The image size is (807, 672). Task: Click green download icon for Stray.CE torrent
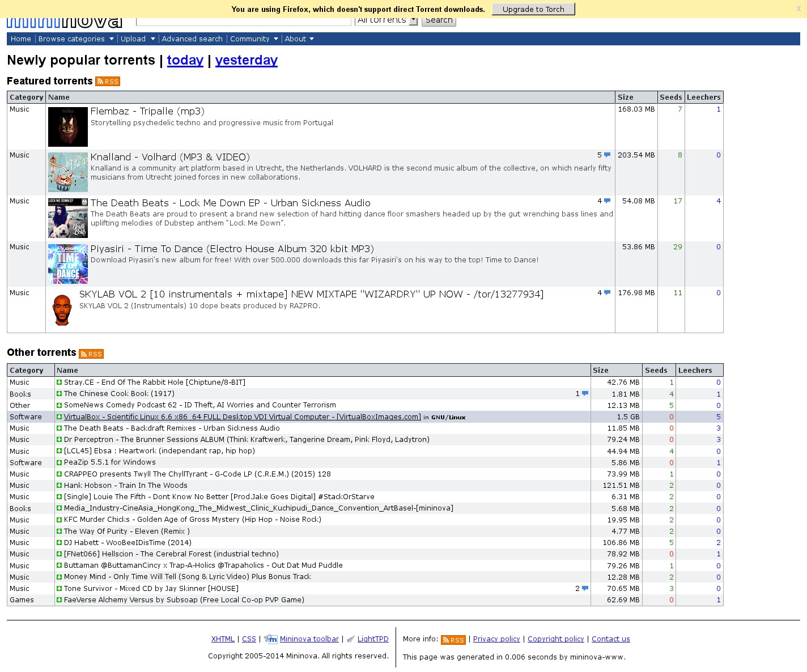(x=59, y=382)
